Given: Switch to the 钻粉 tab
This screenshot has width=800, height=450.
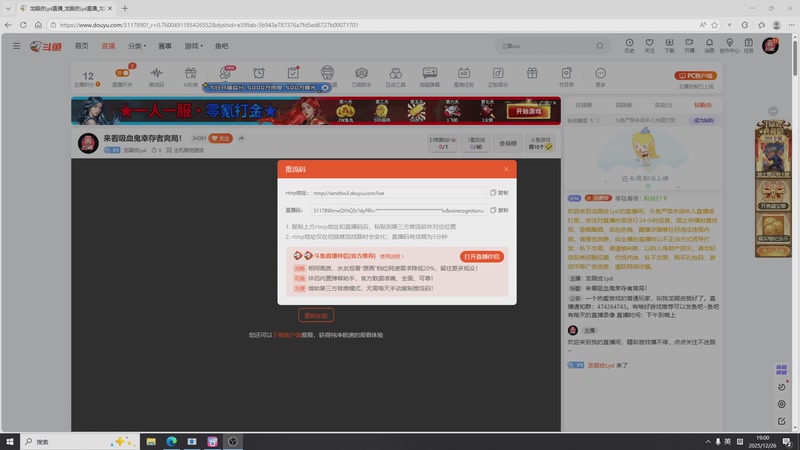Looking at the screenshot, I should click(x=703, y=105).
